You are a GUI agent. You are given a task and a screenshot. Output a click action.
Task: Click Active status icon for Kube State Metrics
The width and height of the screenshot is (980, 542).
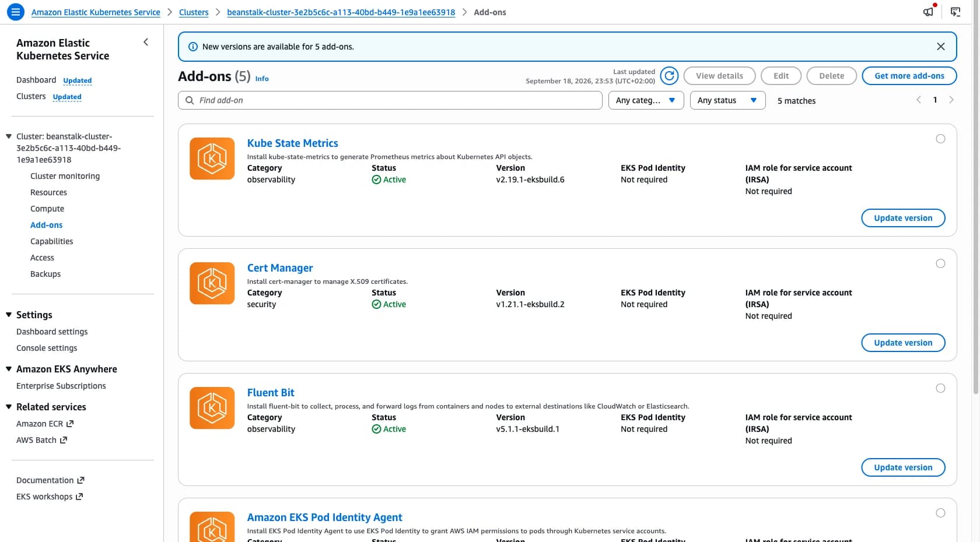point(376,180)
